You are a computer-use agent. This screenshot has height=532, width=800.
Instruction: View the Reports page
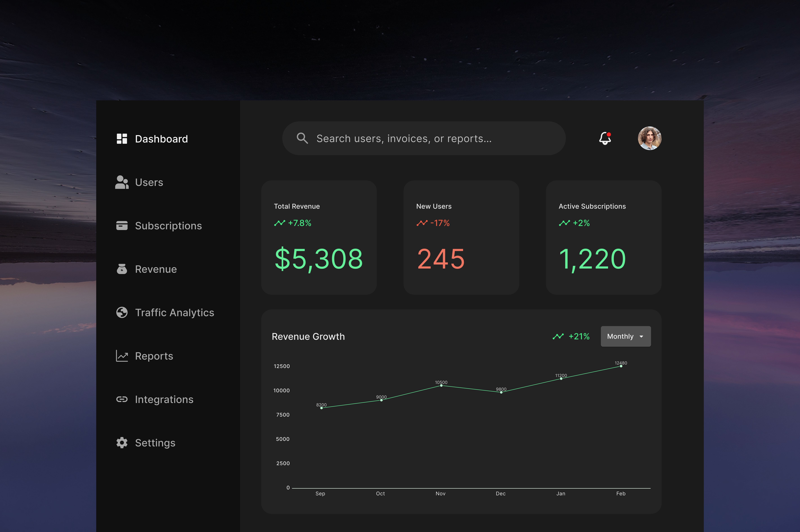[144, 356]
